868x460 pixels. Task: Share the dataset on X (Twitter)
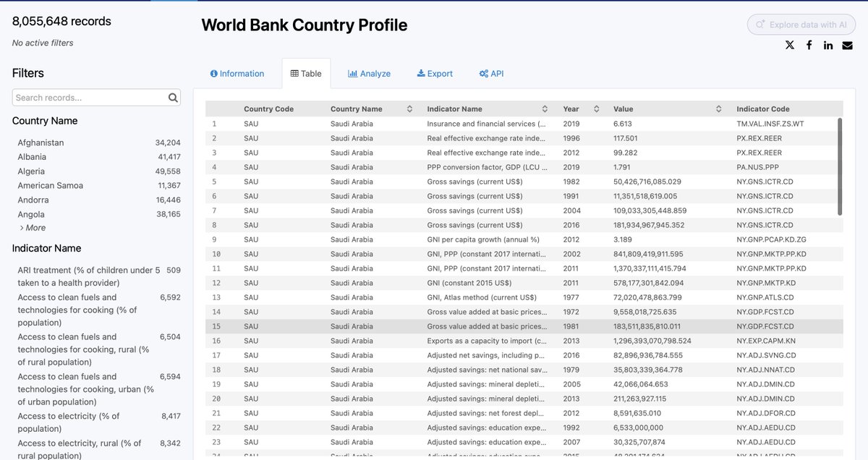(789, 44)
